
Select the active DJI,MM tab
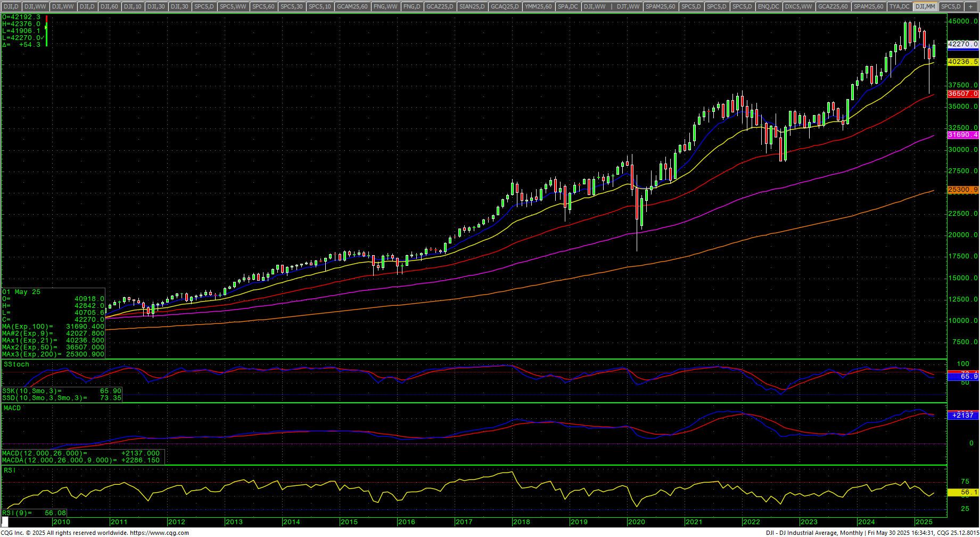[925, 6]
